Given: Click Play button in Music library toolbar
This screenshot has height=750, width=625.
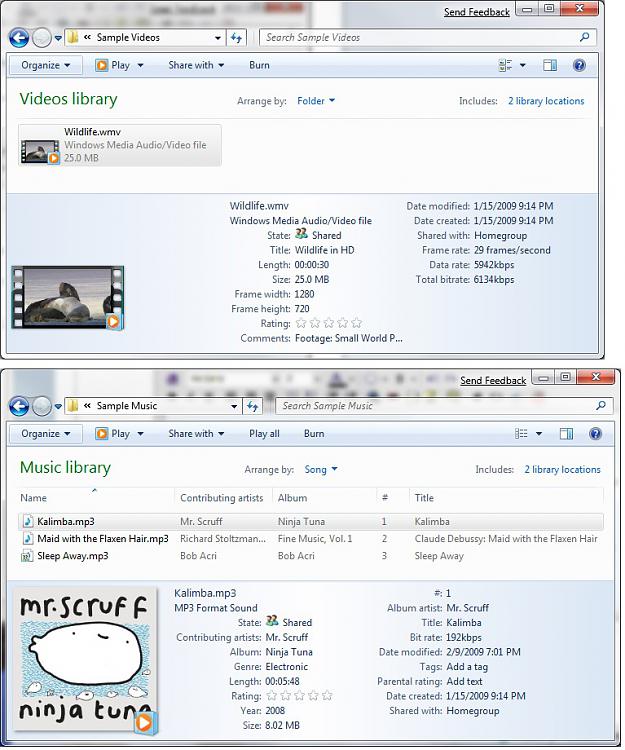Looking at the screenshot, I should (113, 433).
